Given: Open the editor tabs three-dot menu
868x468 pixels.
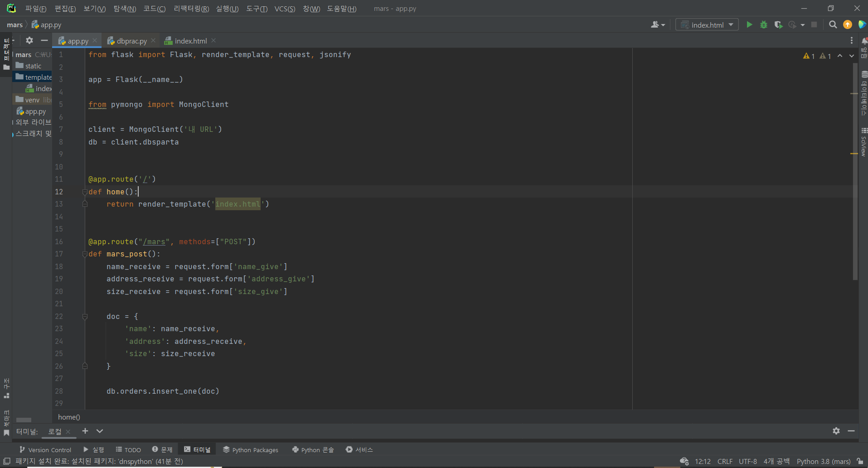Looking at the screenshot, I should pyautogui.click(x=852, y=41).
